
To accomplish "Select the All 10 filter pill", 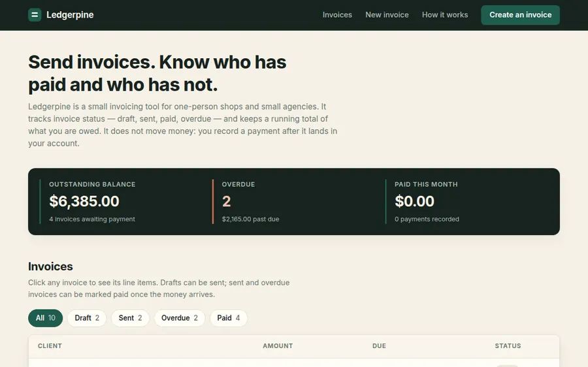I will 45,318.
